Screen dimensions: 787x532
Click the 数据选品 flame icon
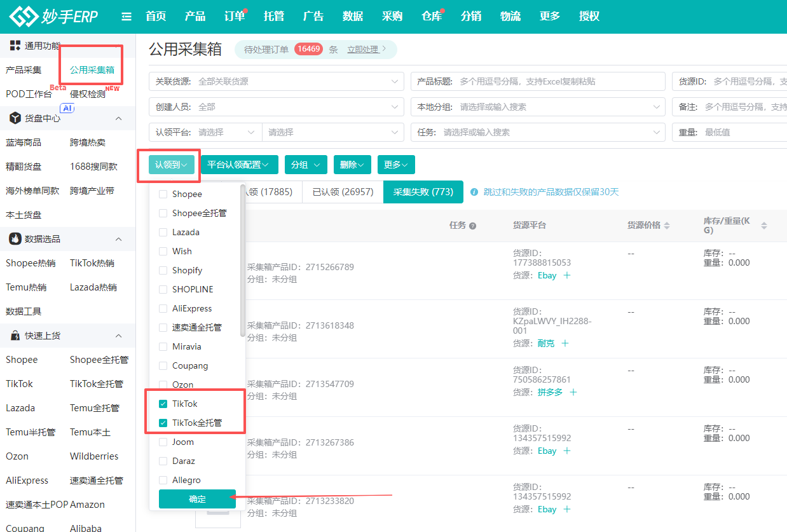pyautogui.click(x=15, y=239)
